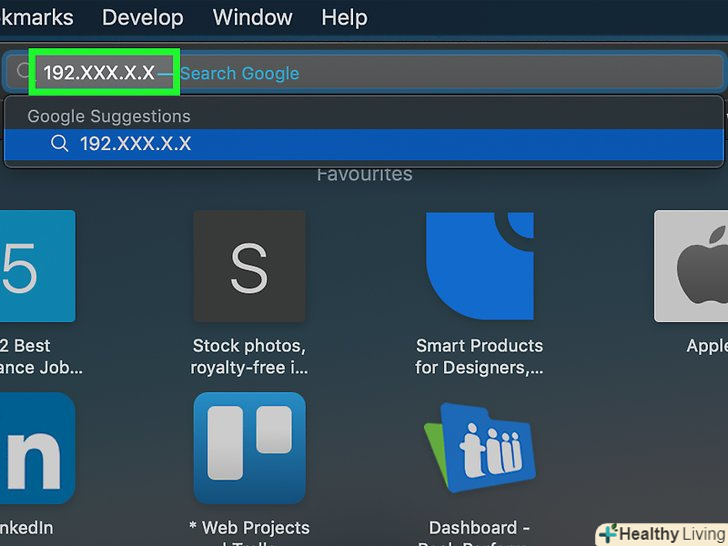
Task: Open the Web Projects Trello favourite
Action: [249, 448]
